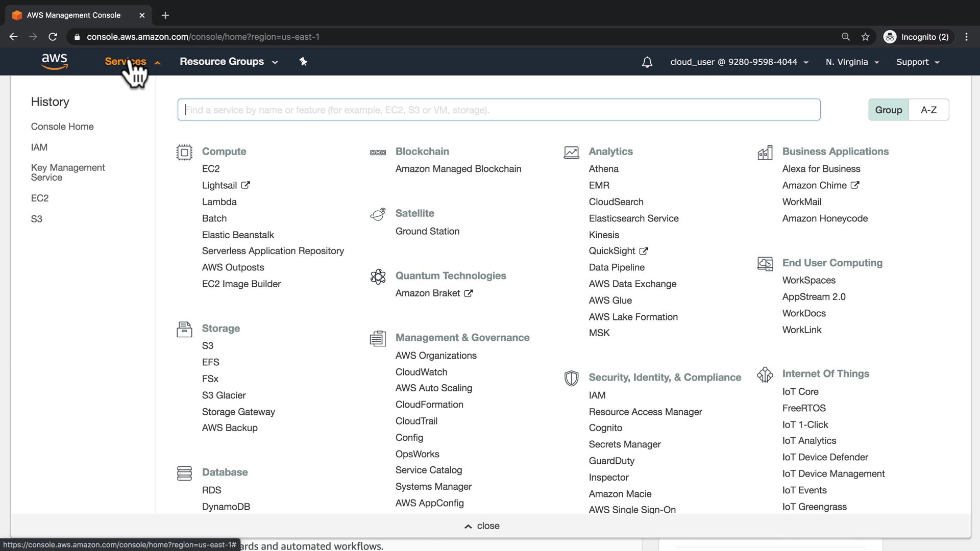
Task: Open the notifications bell icon
Action: click(647, 62)
